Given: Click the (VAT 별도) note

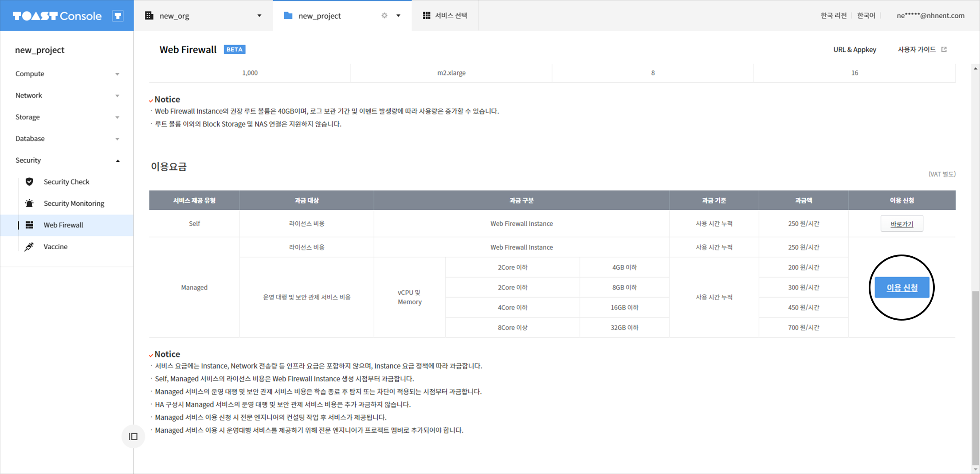Looking at the screenshot, I should pyautogui.click(x=942, y=174).
